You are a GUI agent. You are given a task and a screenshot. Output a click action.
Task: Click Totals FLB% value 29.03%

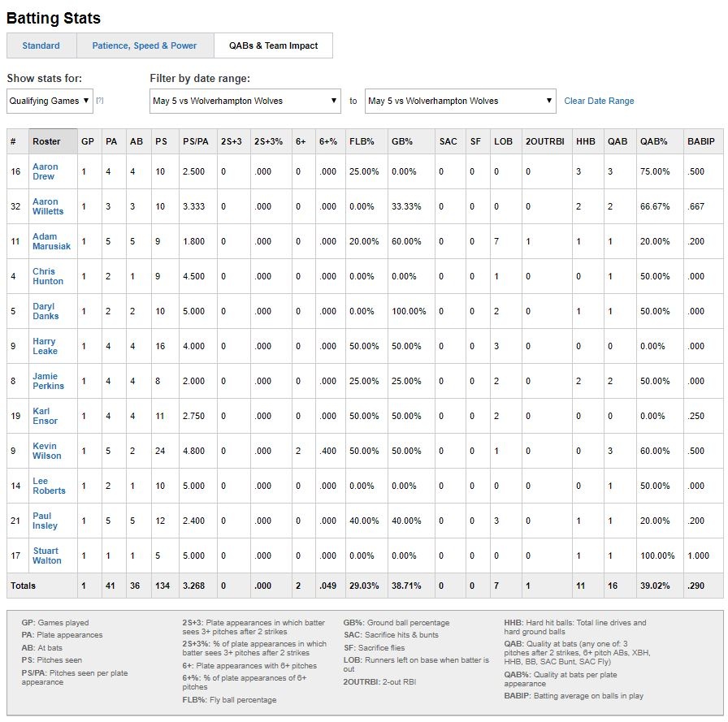pyautogui.click(x=364, y=586)
